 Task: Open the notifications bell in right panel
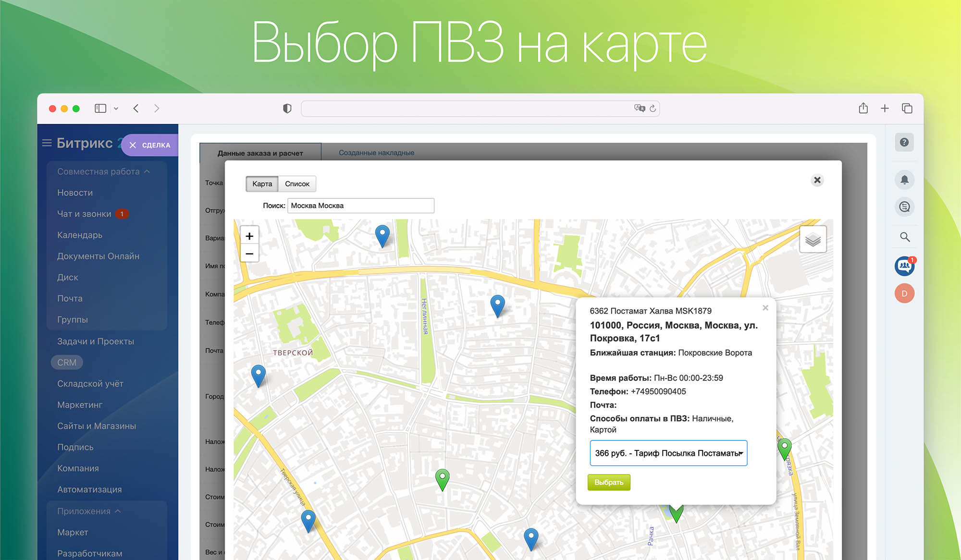pos(904,180)
